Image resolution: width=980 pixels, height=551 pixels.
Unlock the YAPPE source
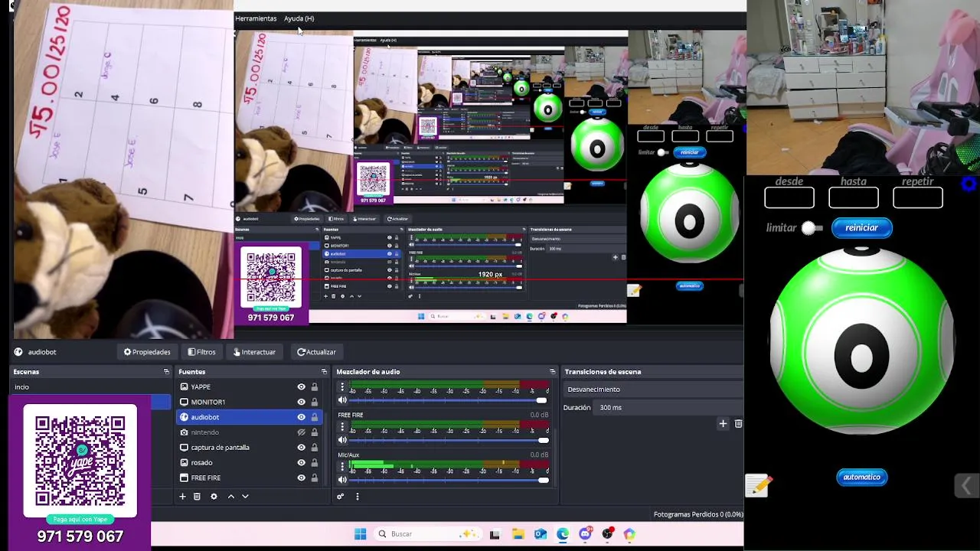pos(314,387)
